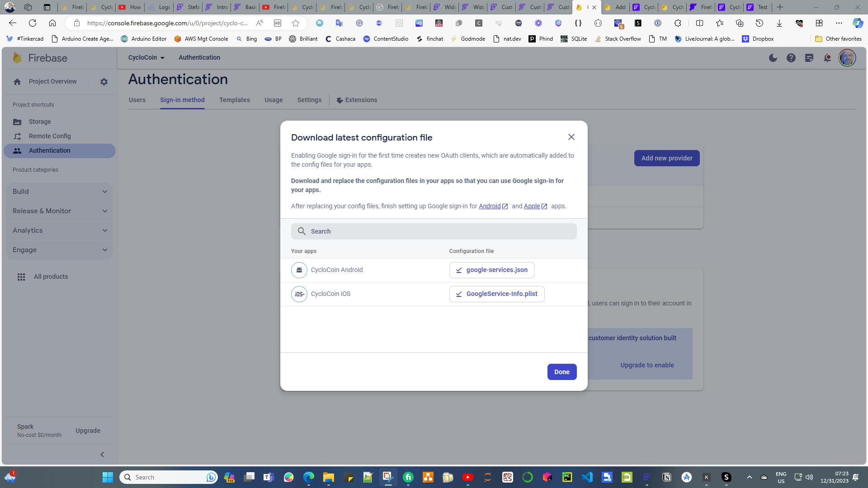Toggle dark mode moon icon
Viewport: 868px width, 488px height.
pyautogui.click(x=773, y=58)
